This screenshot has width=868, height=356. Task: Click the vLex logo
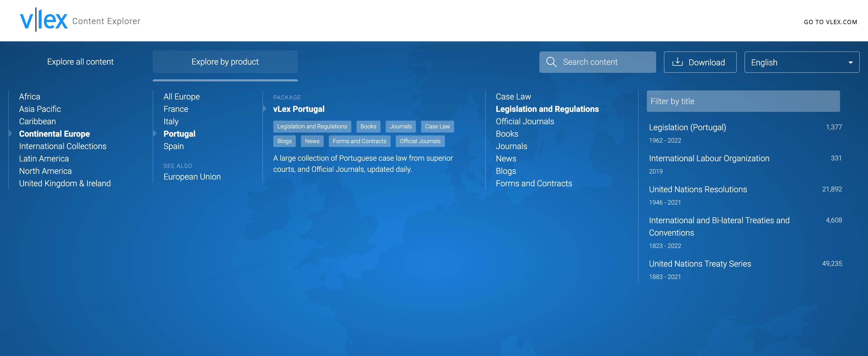[x=44, y=20]
